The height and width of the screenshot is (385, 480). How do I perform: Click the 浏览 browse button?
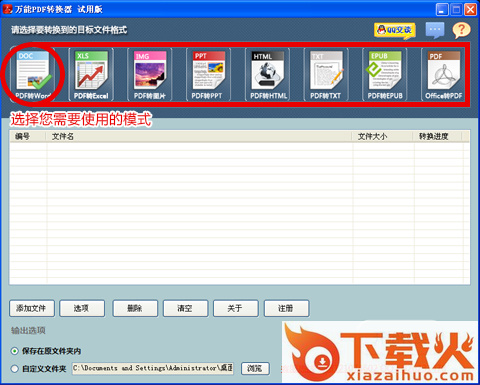pos(255,368)
